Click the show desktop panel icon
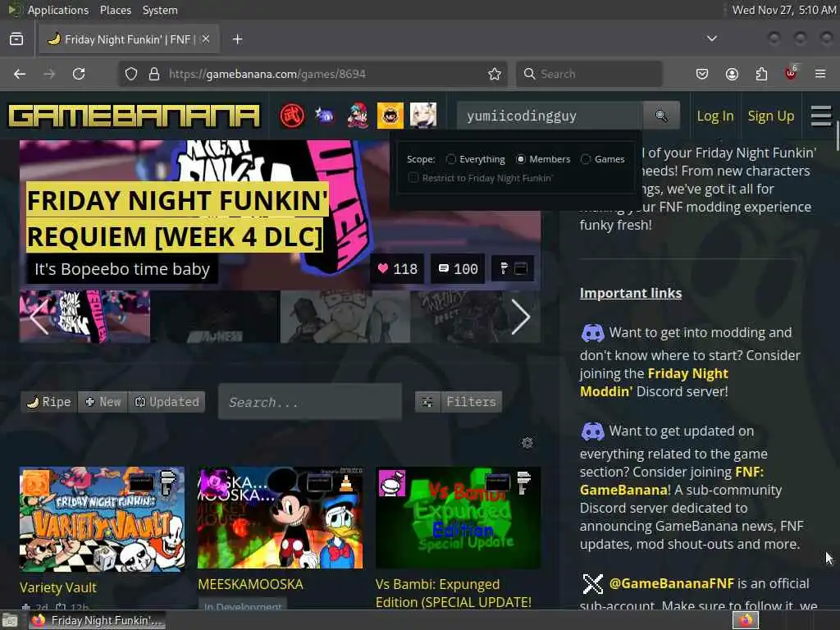The image size is (840, 630). (10, 620)
